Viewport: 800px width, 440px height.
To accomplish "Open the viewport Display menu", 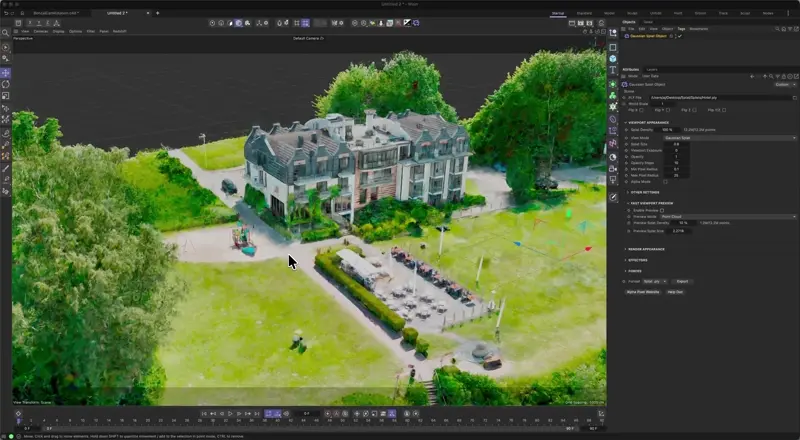I will (x=59, y=31).
